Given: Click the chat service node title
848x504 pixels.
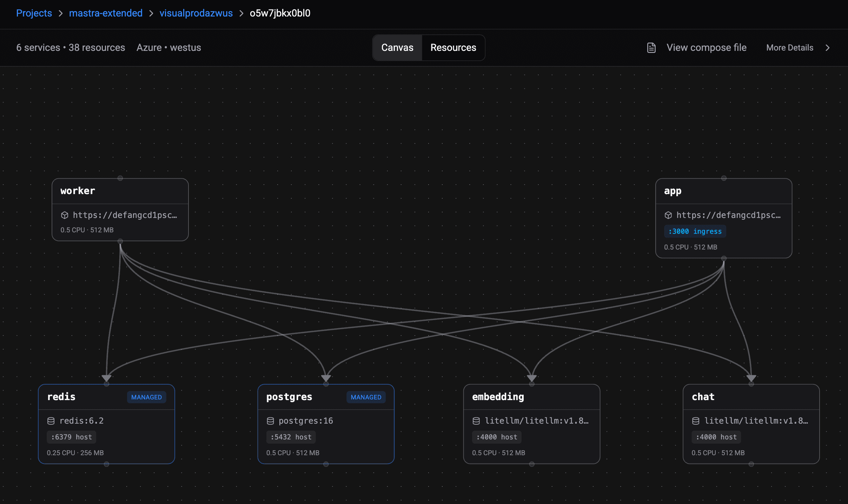Looking at the screenshot, I should click(703, 397).
